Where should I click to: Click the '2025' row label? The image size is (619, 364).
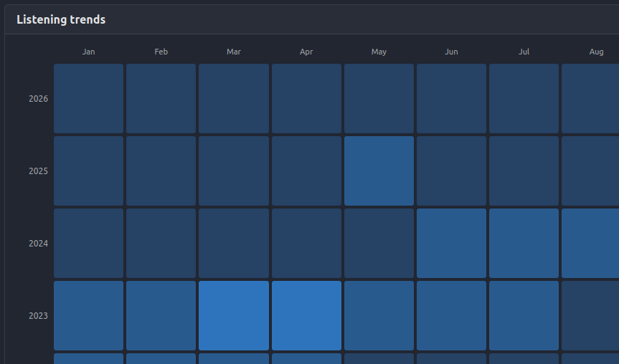click(38, 171)
